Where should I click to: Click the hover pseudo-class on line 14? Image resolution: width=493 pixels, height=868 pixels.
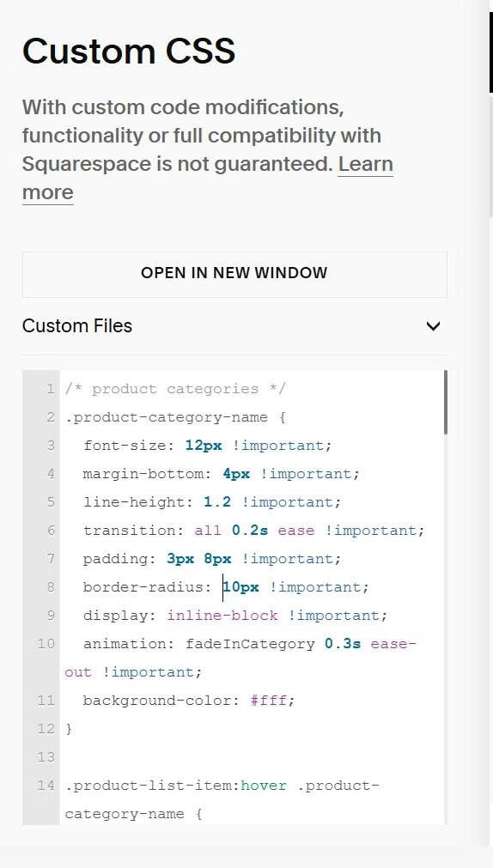pyautogui.click(x=264, y=786)
